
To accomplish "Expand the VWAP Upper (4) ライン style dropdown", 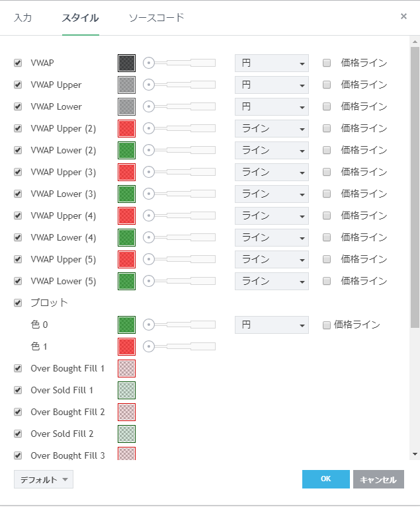I will click(x=271, y=216).
